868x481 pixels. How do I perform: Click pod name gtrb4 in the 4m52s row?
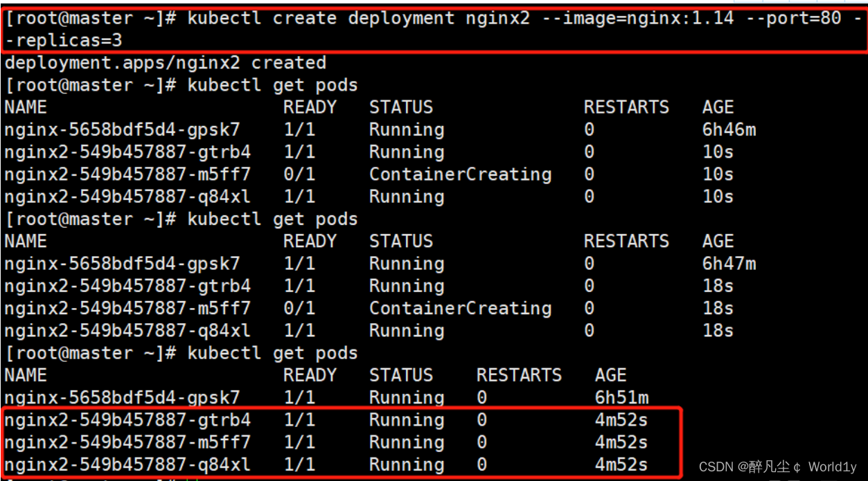tap(127, 420)
